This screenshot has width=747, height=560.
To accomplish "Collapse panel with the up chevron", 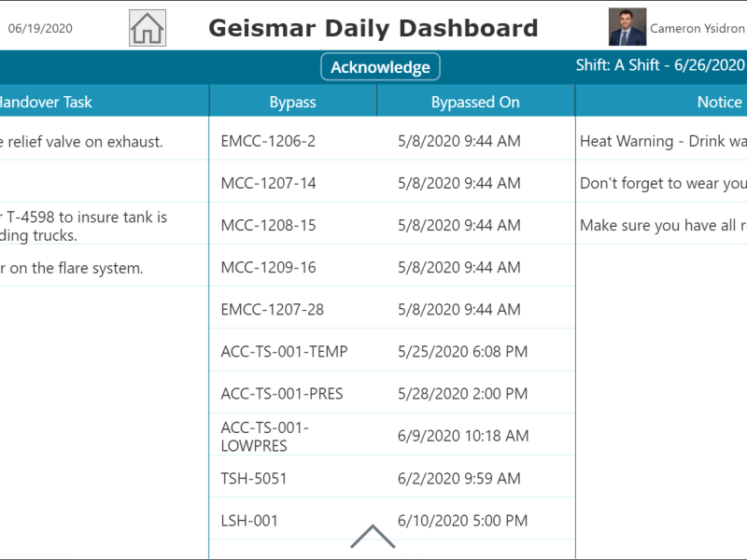I will (373, 536).
